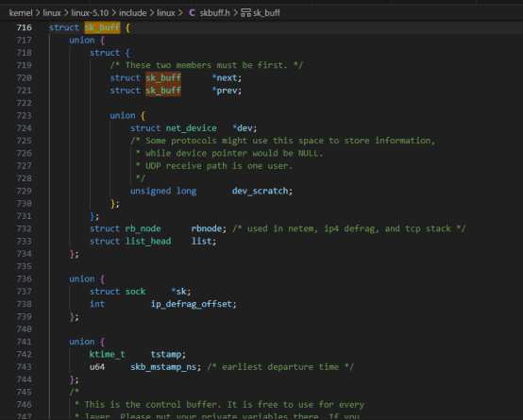Image resolution: width=523 pixels, height=420 pixels.
Task: Click 'unsigned long' on line 729
Action: point(163,191)
